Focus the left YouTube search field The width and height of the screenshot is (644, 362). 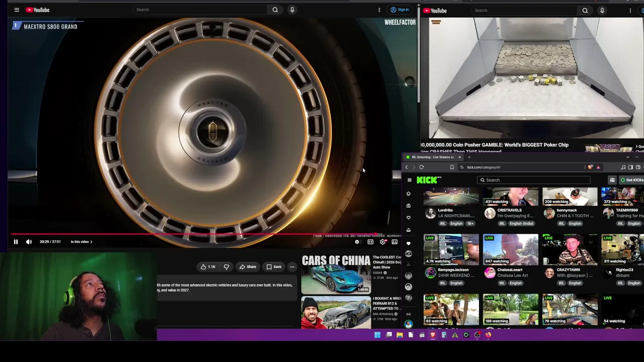(200, 10)
